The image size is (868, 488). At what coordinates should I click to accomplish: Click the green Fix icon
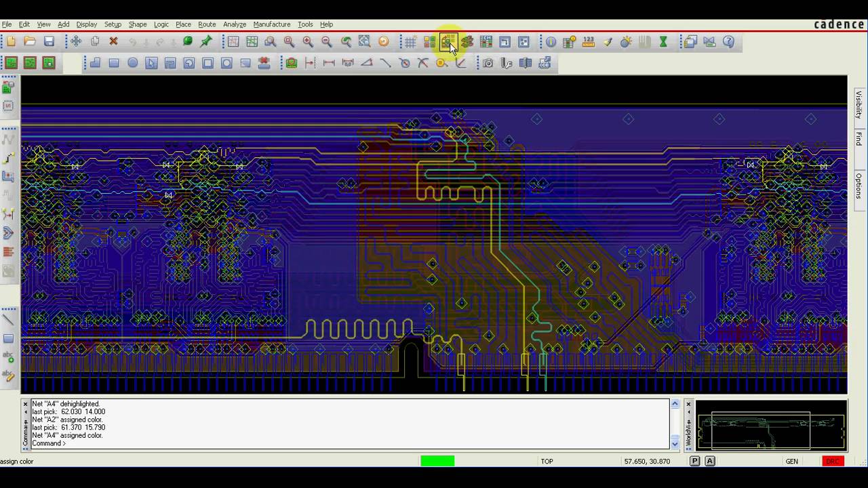coord(188,42)
